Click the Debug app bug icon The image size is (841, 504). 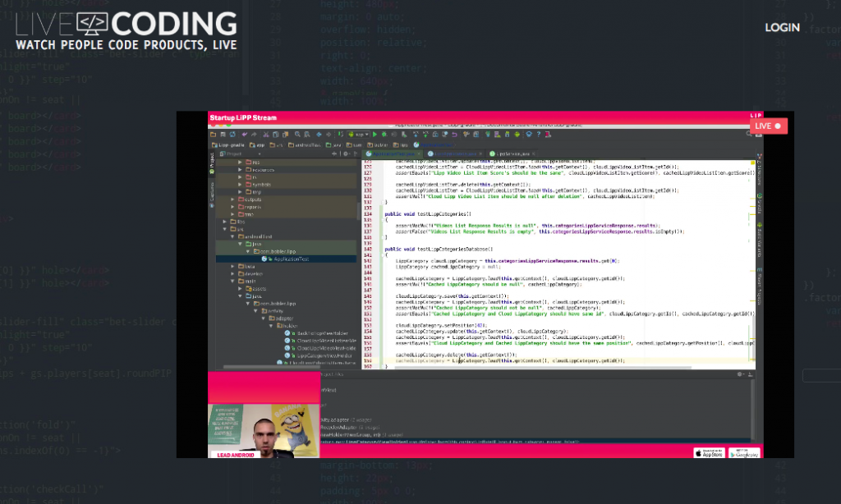click(x=384, y=135)
